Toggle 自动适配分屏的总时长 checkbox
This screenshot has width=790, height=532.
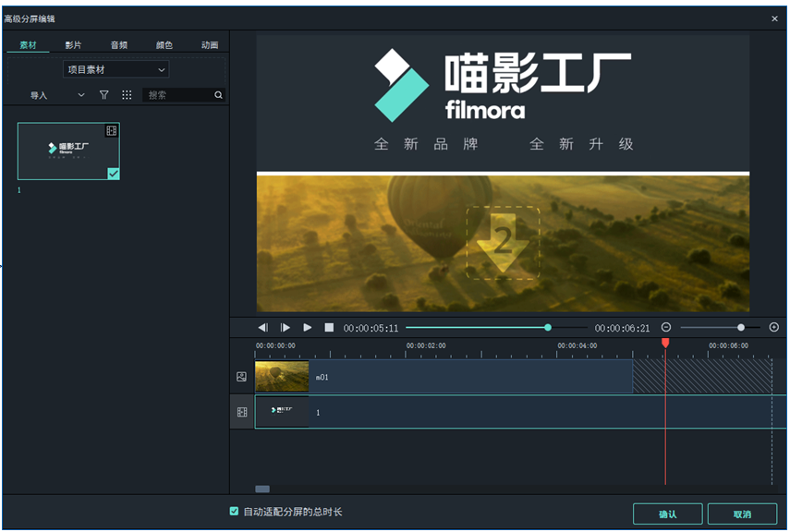[234, 512]
